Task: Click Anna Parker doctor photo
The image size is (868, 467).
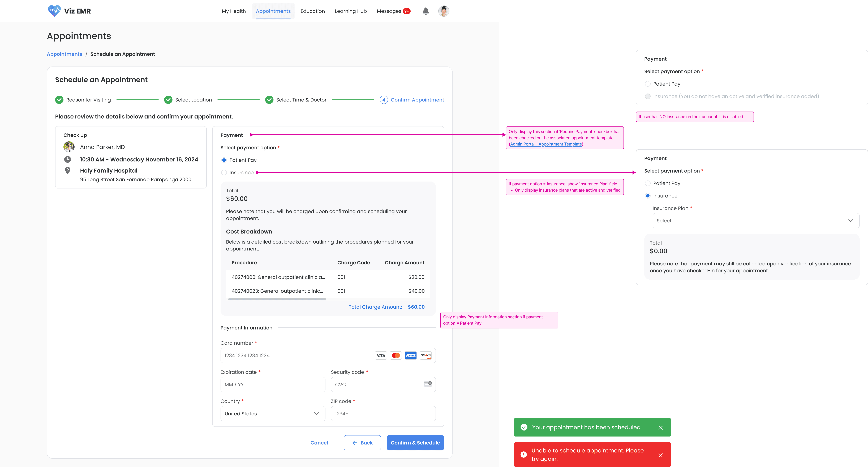Action: point(69,147)
